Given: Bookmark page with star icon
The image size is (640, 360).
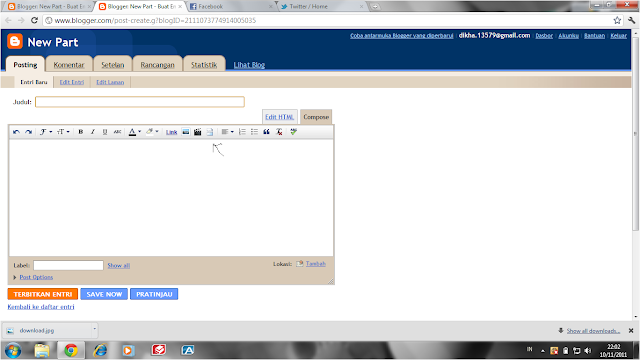Looking at the screenshot, I should (x=617, y=20).
